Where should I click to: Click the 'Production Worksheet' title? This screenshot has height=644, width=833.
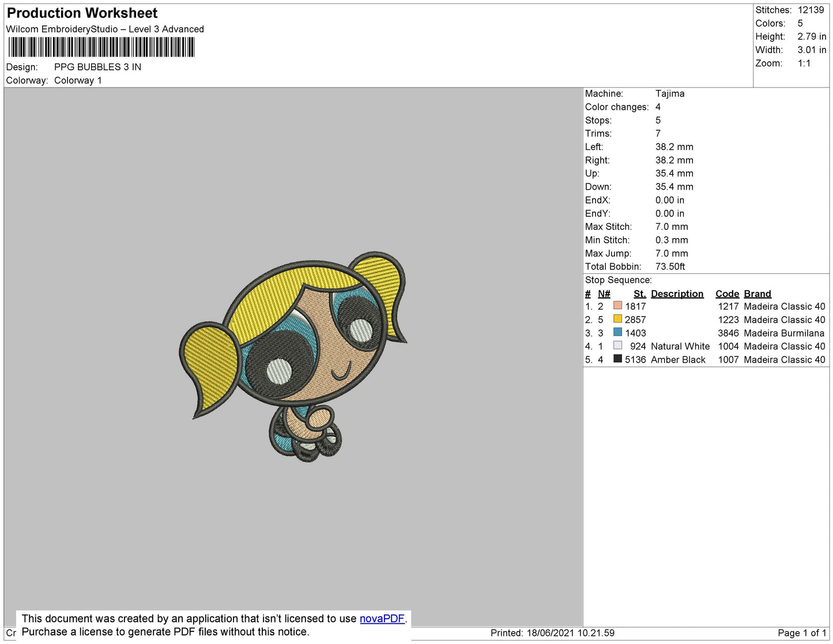coord(82,13)
